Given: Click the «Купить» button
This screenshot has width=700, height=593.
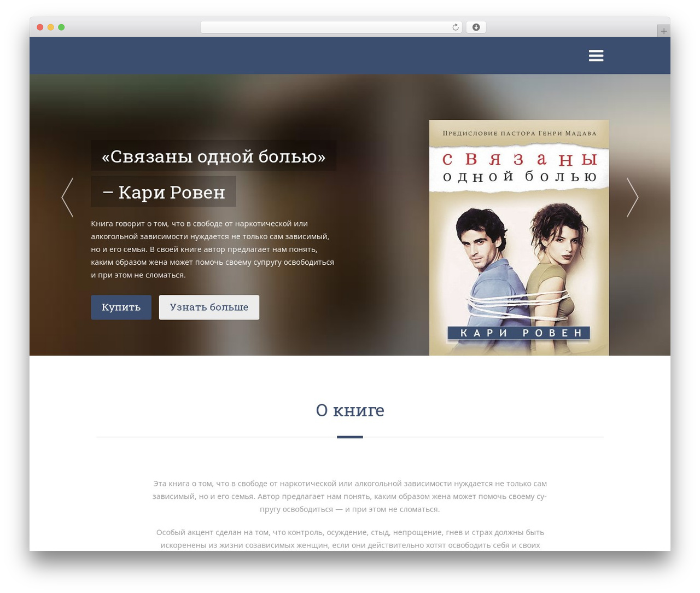Looking at the screenshot, I should tap(121, 307).
